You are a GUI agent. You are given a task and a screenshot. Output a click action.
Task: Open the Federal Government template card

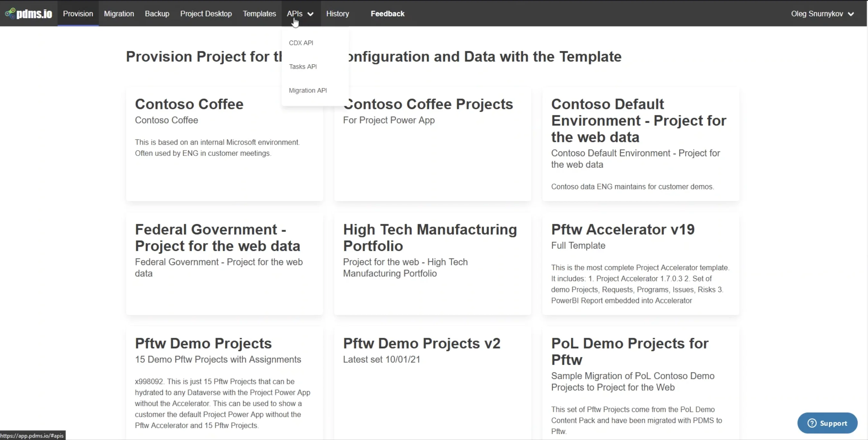pyautogui.click(x=224, y=265)
